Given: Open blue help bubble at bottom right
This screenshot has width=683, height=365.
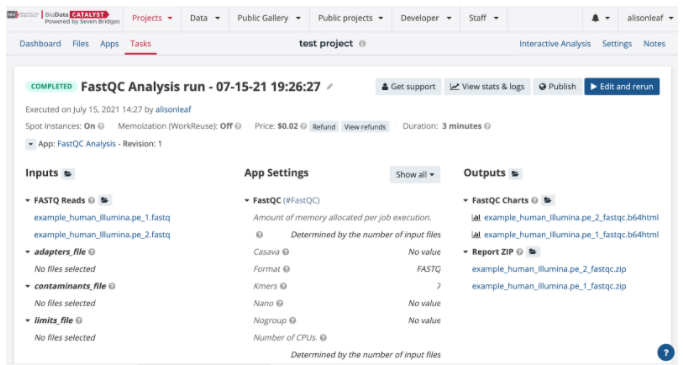Looking at the screenshot, I should [x=666, y=353].
